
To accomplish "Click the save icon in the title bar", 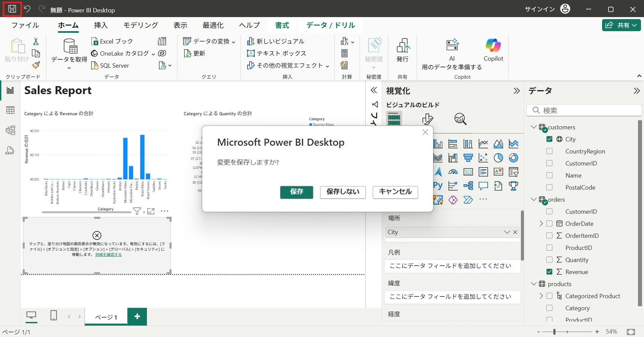I will tap(12, 9).
